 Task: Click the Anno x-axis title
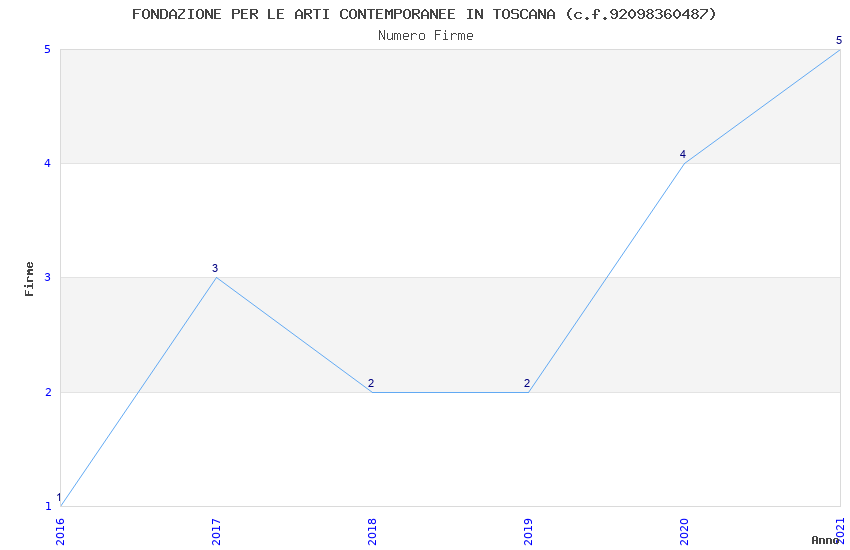click(825, 540)
